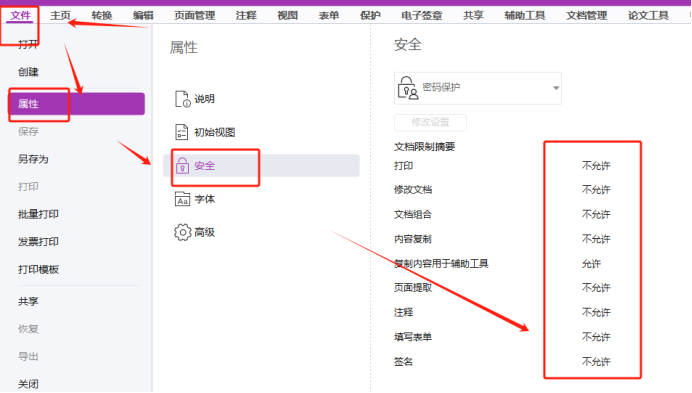Click the 文档限制摘要 heading text
The width and height of the screenshot is (692, 393).
click(x=424, y=147)
